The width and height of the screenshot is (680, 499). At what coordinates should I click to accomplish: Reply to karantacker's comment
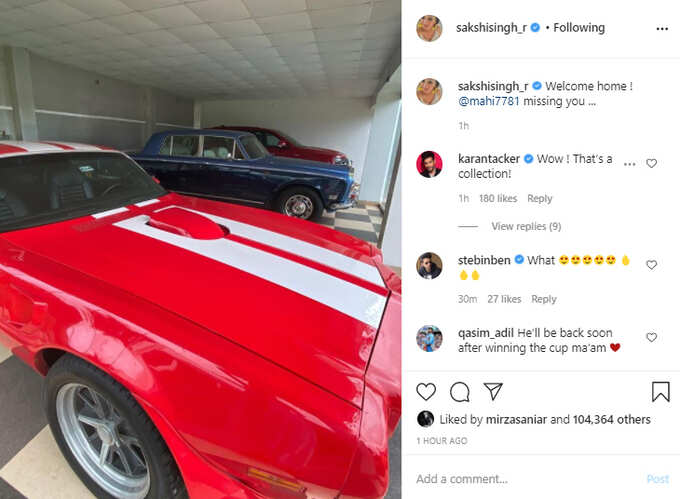539,199
